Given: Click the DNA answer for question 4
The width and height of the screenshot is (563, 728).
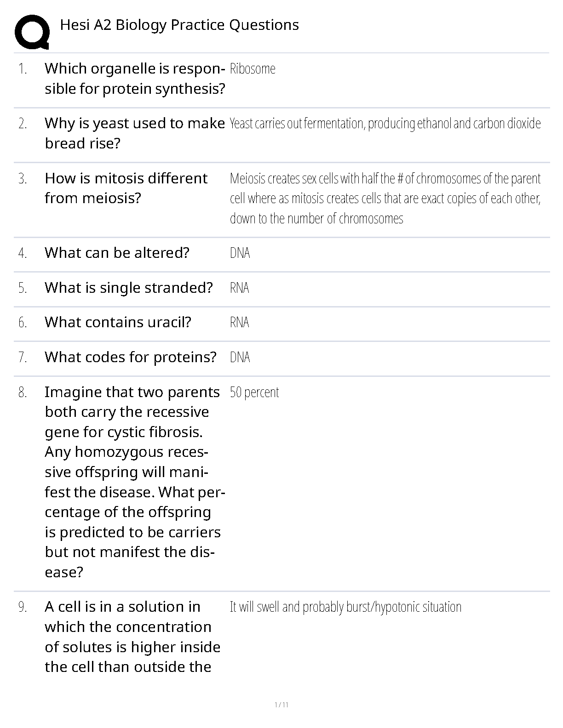Looking at the screenshot, I should coord(240,253).
